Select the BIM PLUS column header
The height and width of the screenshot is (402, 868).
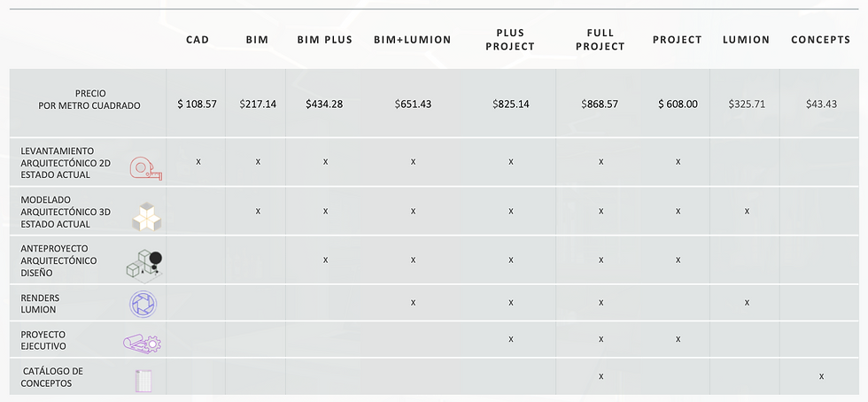(325, 40)
